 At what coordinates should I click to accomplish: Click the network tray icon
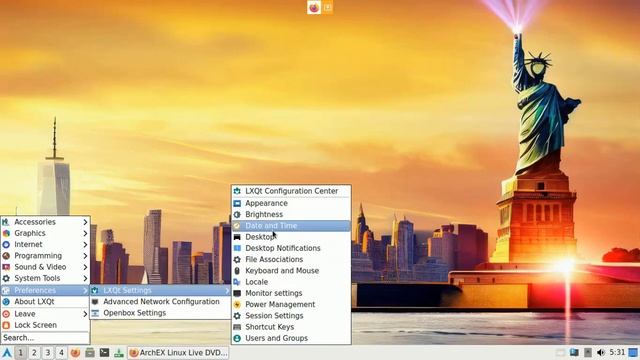[x=574, y=352]
